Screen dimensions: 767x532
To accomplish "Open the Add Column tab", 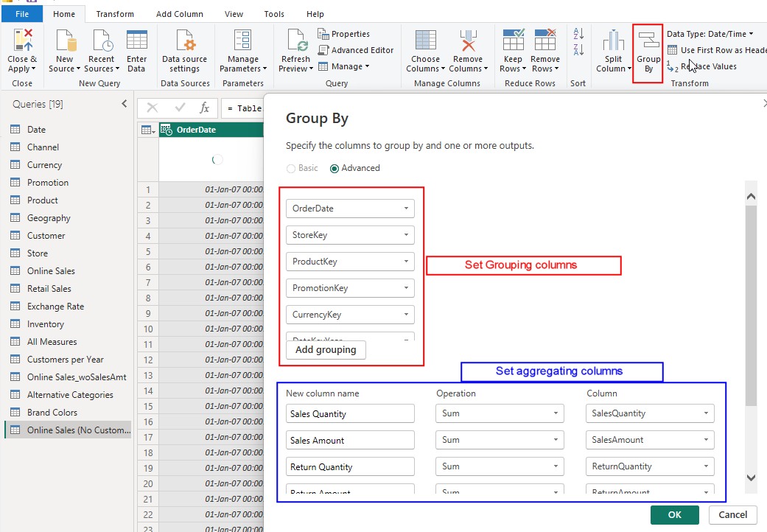I will (x=179, y=14).
